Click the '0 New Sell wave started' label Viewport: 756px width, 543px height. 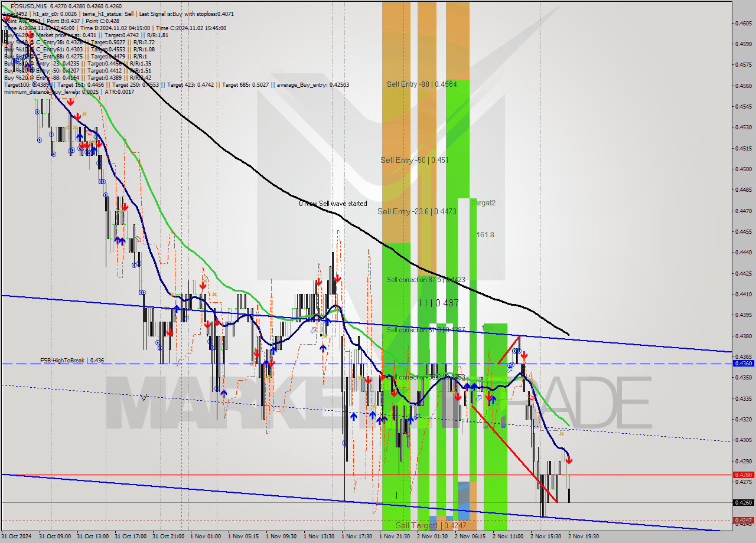pyautogui.click(x=333, y=204)
